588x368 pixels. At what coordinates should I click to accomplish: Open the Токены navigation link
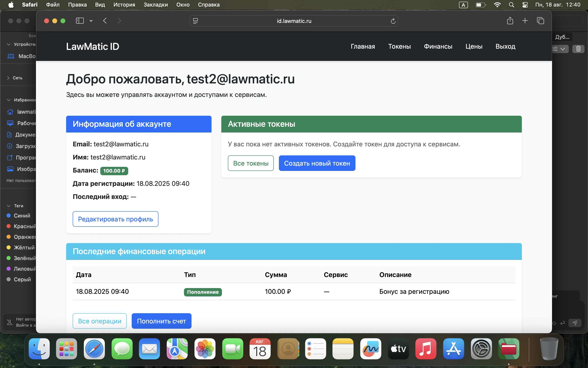pyautogui.click(x=399, y=46)
